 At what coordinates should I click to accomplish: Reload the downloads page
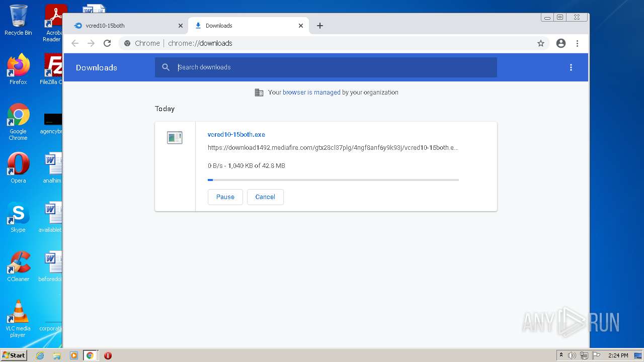coord(107,43)
